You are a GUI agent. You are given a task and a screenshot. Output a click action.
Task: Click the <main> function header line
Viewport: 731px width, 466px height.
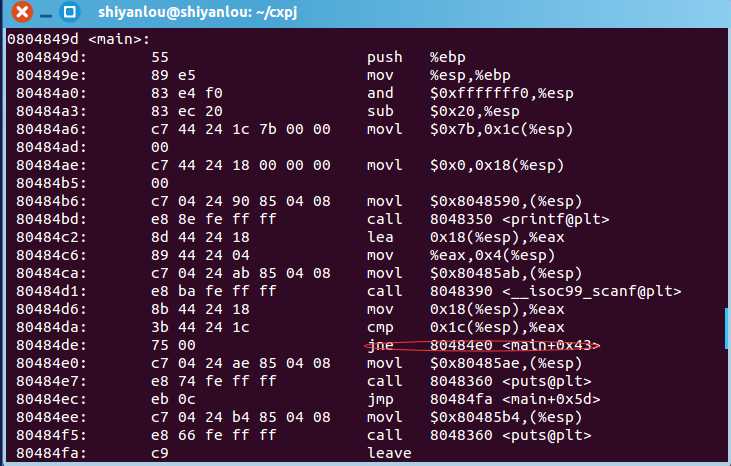point(78,41)
